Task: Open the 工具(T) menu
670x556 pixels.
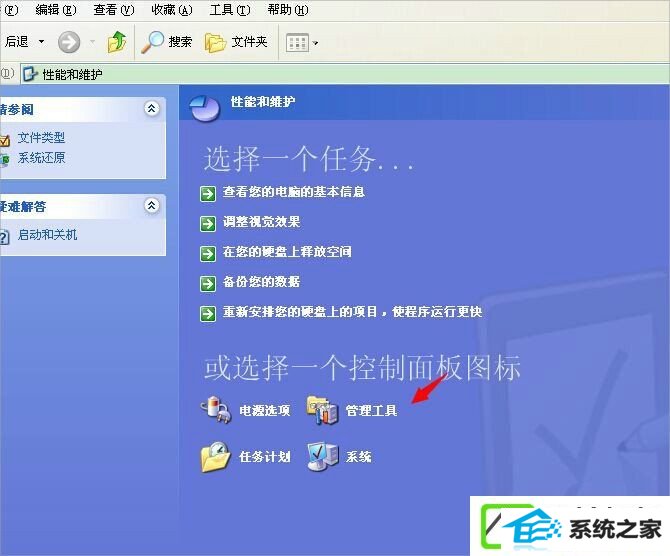Action: pyautogui.click(x=230, y=9)
